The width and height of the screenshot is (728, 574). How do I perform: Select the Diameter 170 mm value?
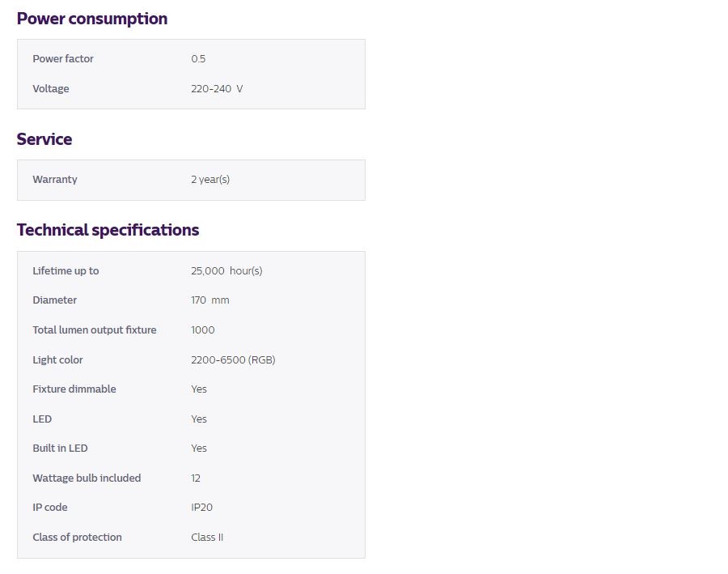click(210, 300)
